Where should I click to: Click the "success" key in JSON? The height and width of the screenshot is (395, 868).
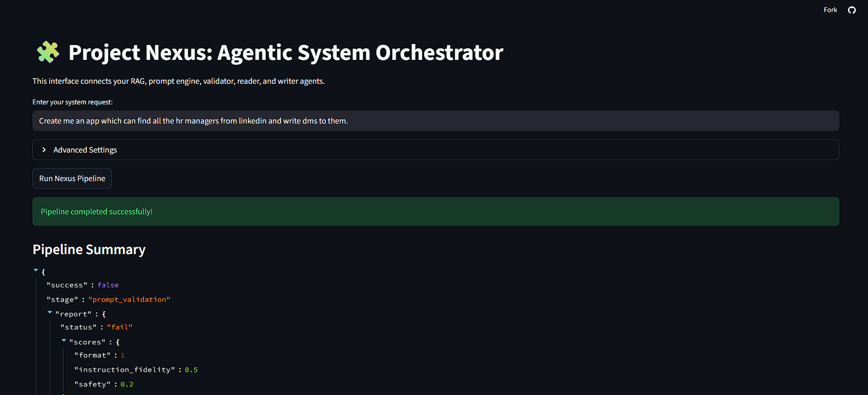pyautogui.click(x=67, y=285)
